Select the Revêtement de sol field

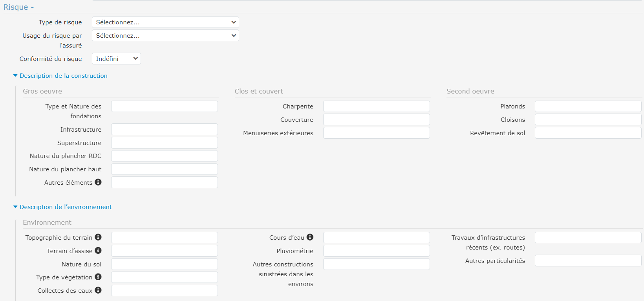pyautogui.click(x=588, y=133)
